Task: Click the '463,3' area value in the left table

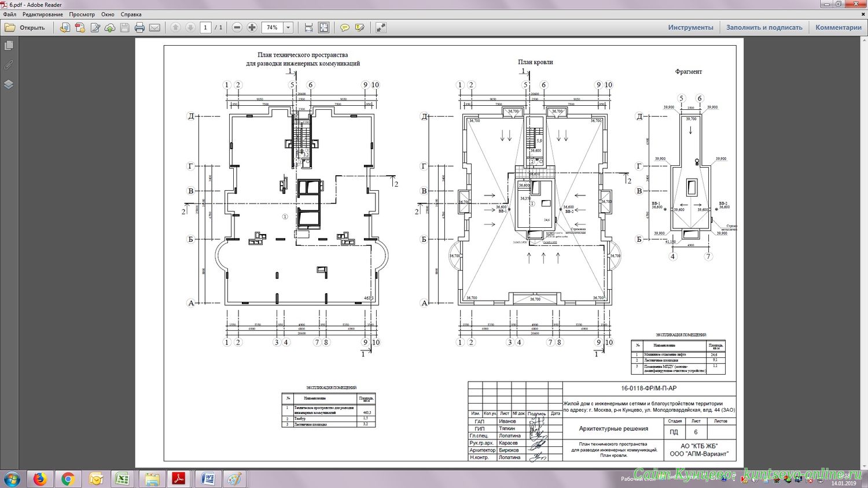Action: point(366,413)
